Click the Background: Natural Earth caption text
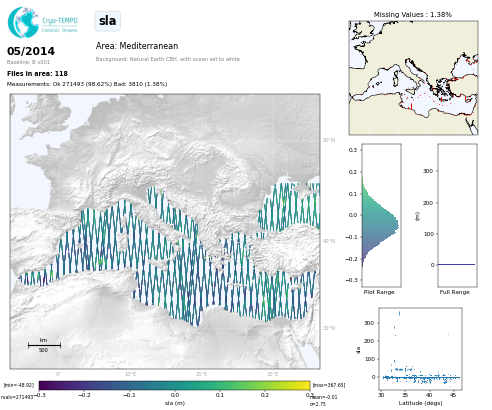492x410 pixels. [x=168, y=59]
